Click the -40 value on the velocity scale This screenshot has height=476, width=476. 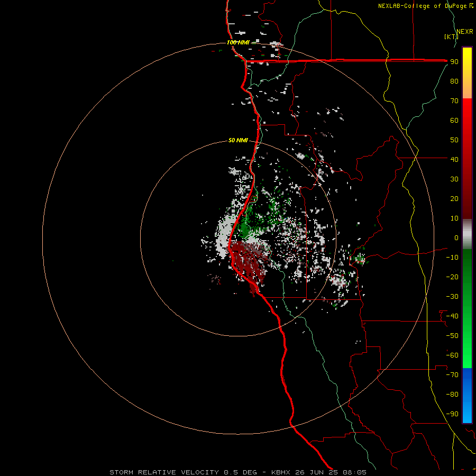(452, 316)
